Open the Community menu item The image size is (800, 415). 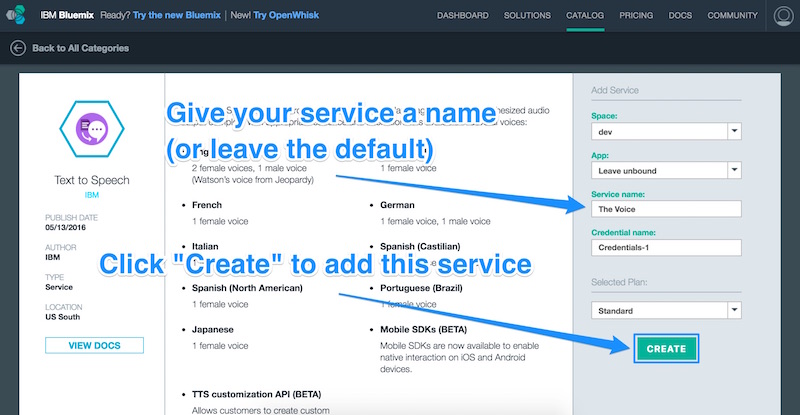coord(732,16)
